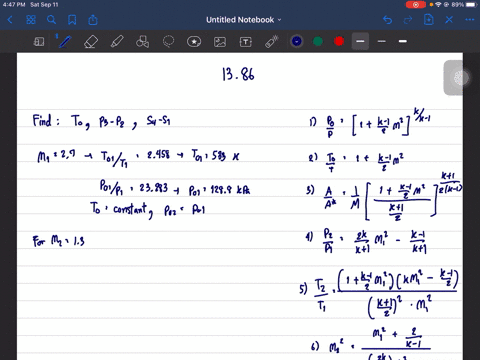Tap the screen recording indicator

click(x=416, y=5)
